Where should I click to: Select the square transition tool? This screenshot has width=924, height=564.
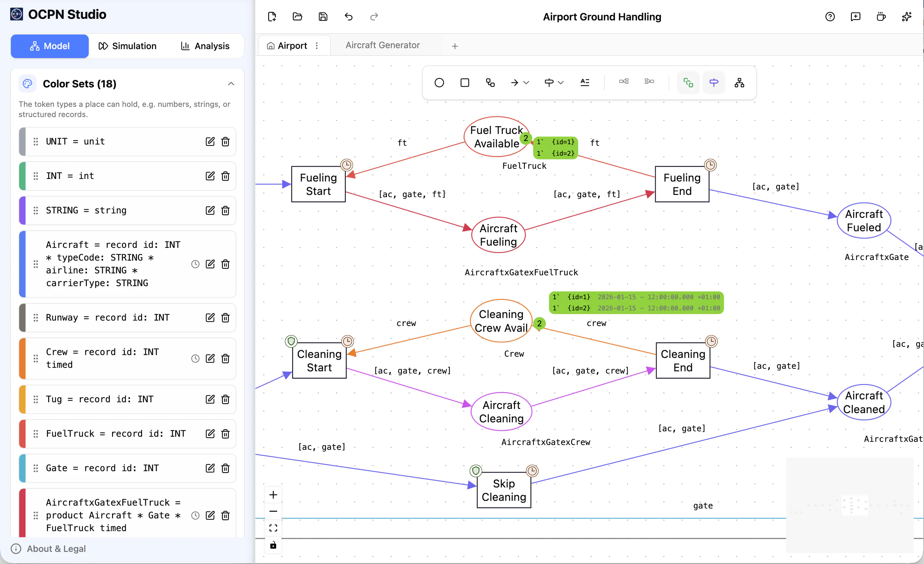465,82
